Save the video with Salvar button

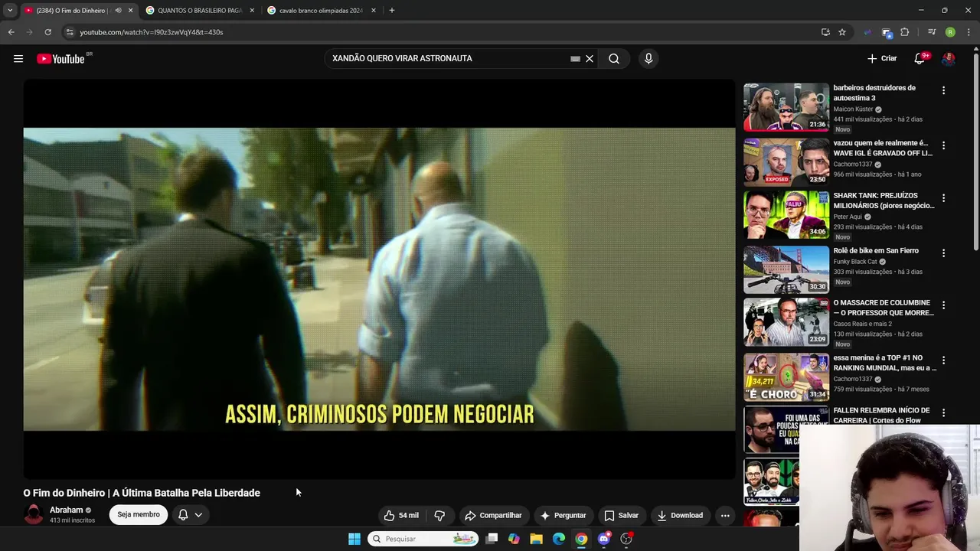point(621,515)
